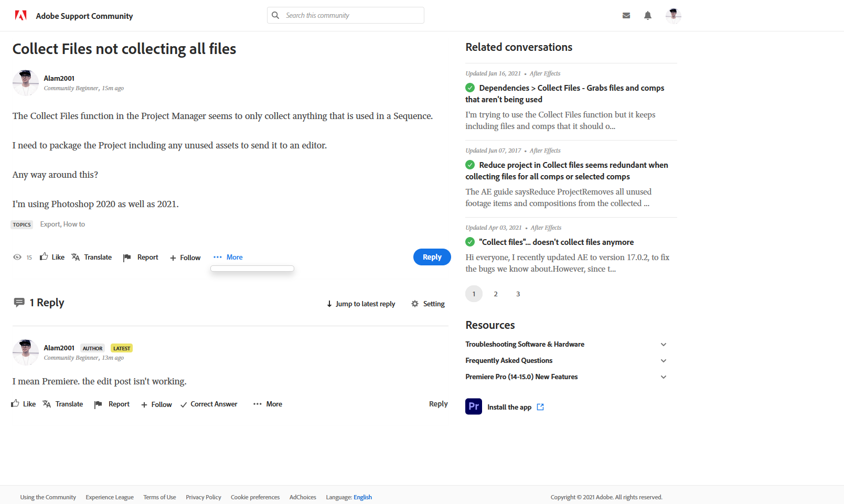Click the search magnifier icon

(276, 15)
